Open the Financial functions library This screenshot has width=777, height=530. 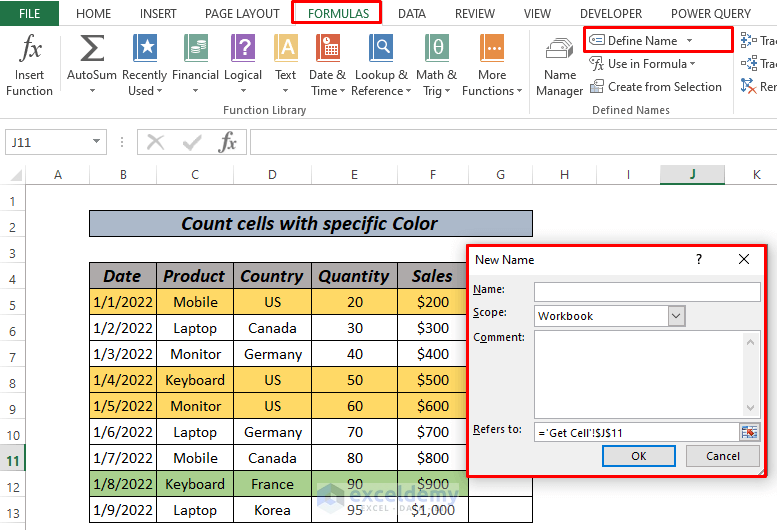195,49
